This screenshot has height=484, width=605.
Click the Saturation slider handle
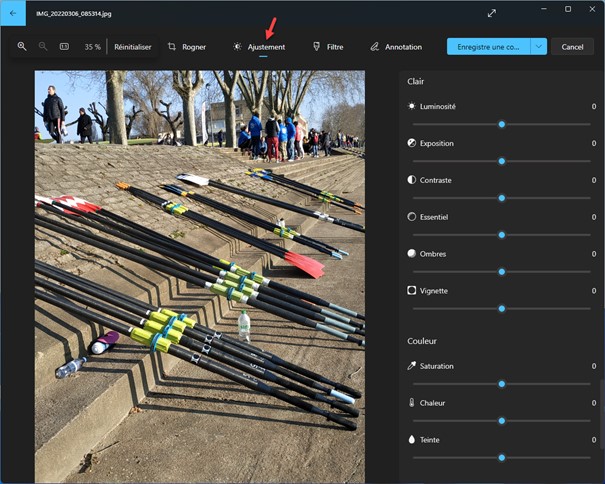point(502,384)
